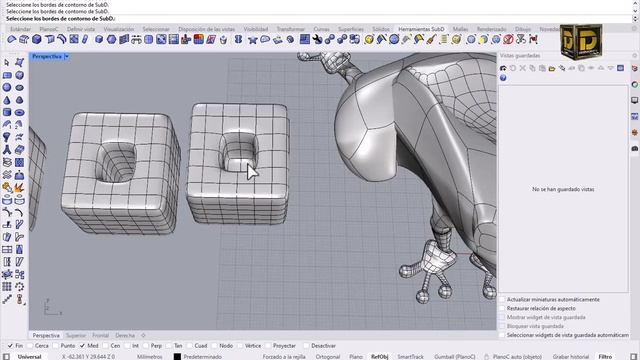Click the blue star-shaped SubD icon
This screenshot has height=360, width=640.
coord(252,40)
